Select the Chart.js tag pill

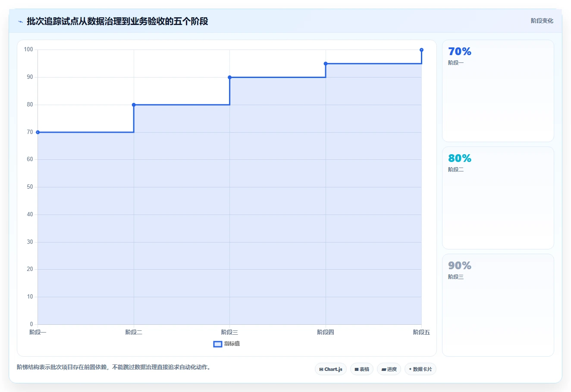pos(331,369)
